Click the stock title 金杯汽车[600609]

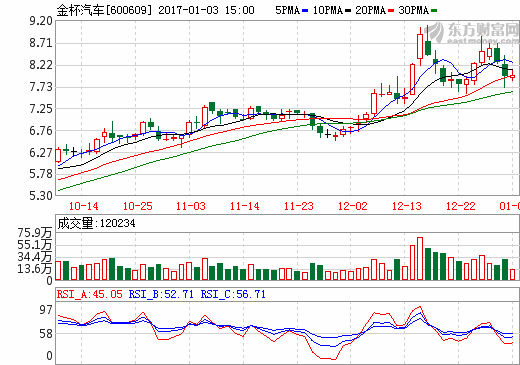(x=104, y=10)
